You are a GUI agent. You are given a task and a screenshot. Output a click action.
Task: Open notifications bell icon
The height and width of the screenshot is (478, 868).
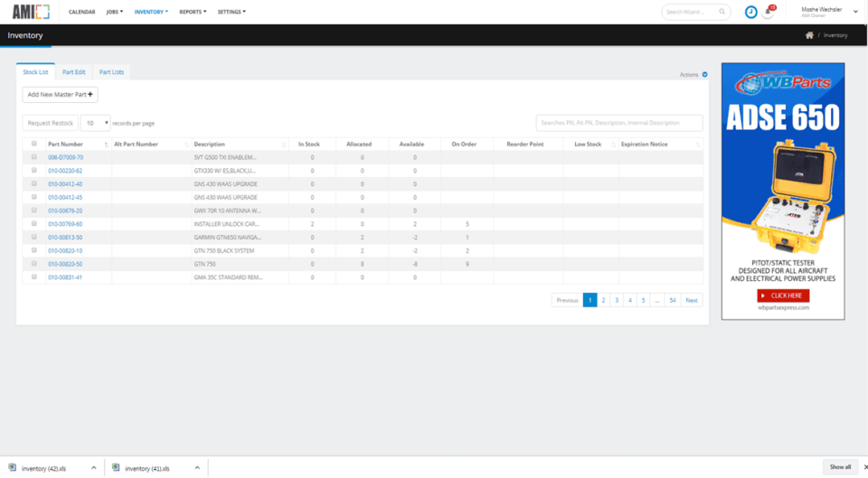(x=768, y=12)
